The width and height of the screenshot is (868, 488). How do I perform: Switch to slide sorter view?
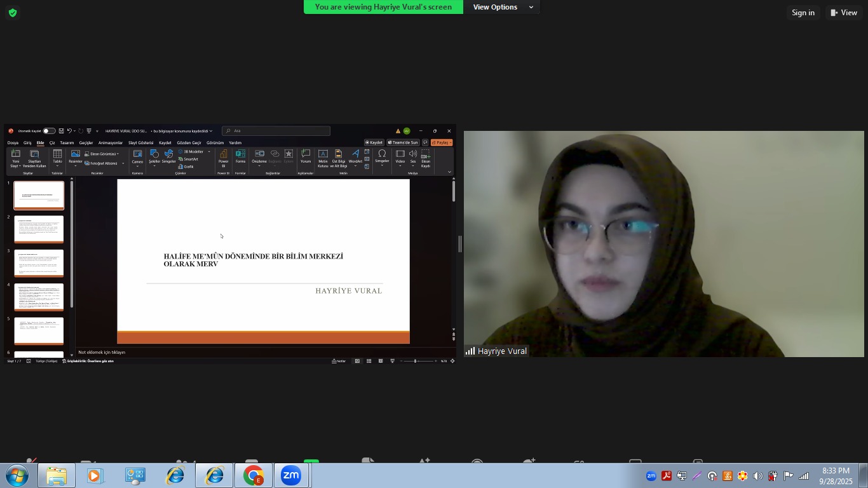coord(369,361)
